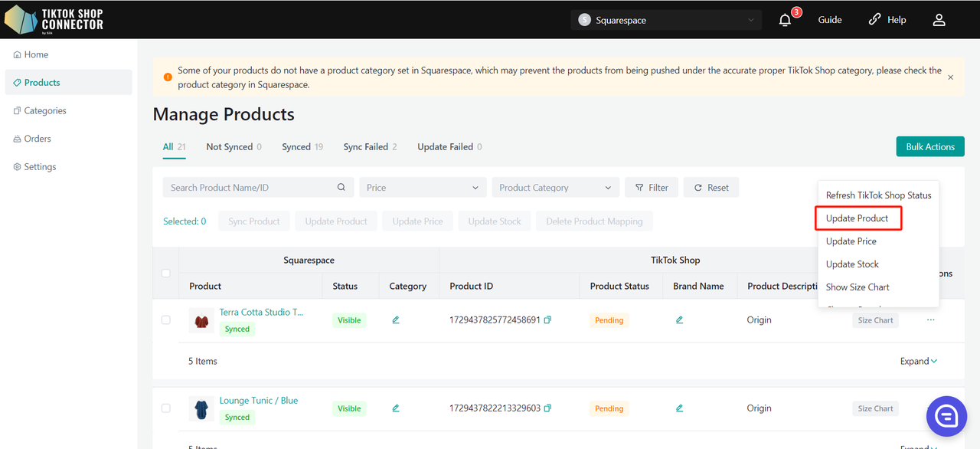This screenshot has width=980, height=449.
Task: Open Terra Cotta Studio product link
Action: point(261,312)
